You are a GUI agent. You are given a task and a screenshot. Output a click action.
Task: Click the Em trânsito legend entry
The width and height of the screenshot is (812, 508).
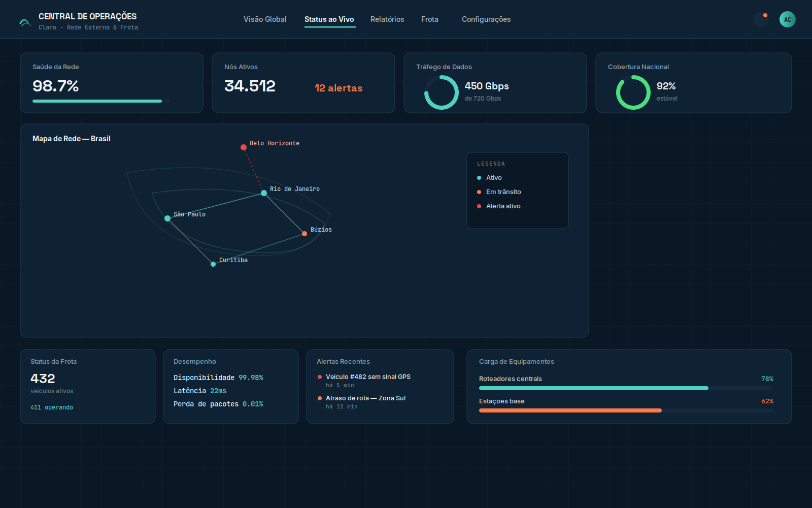click(x=499, y=192)
